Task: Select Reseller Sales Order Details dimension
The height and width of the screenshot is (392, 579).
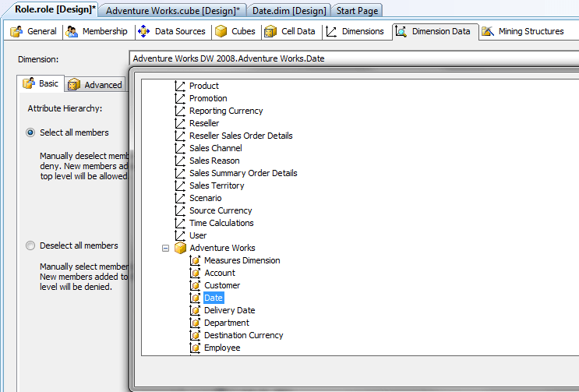Action: pyautogui.click(x=241, y=136)
